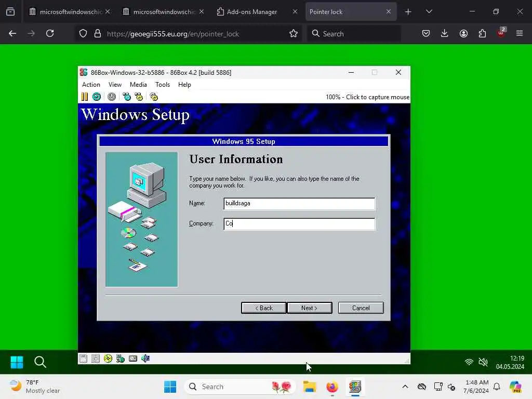Click the taskbar clock showing 1:48 AM
532x399 pixels.
tap(476, 387)
